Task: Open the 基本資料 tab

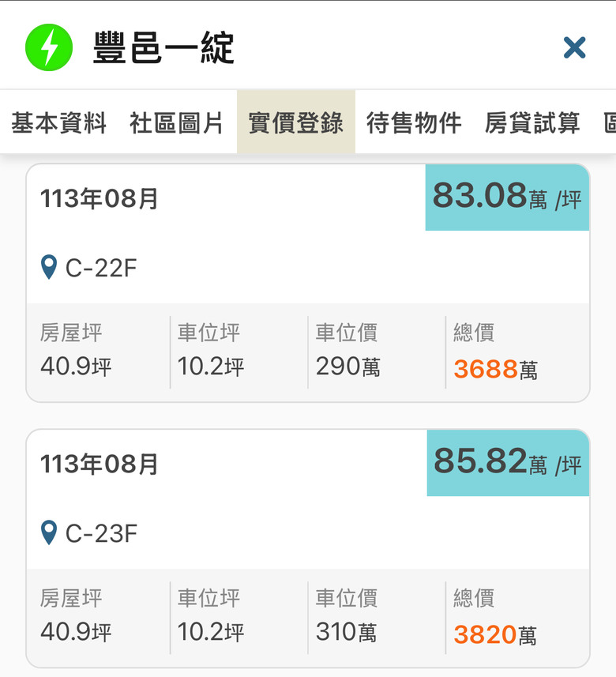Action: pyautogui.click(x=58, y=122)
